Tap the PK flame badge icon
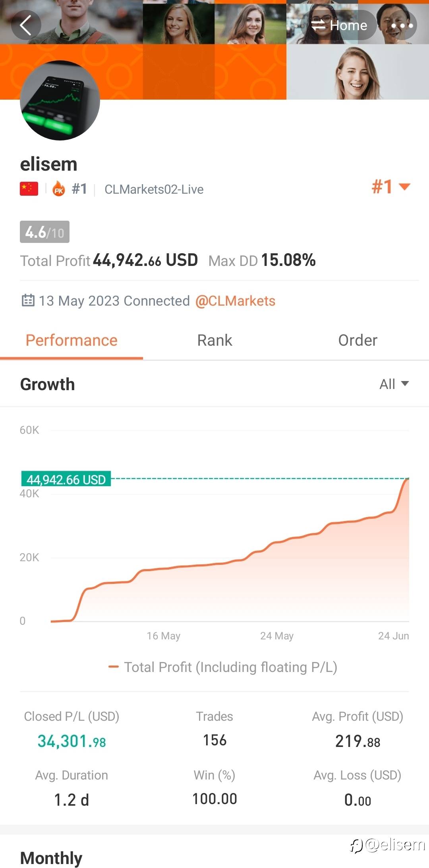This screenshot has height=868, width=429. pyautogui.click(x=59, y=189)
